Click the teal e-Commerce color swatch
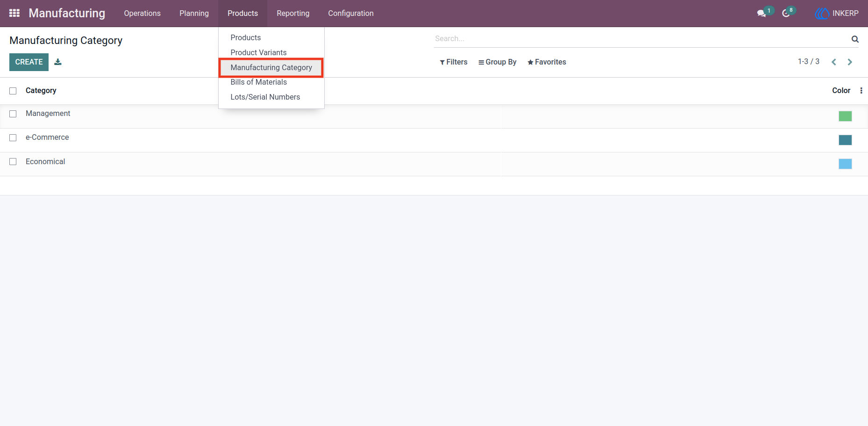The width and height of the screenshot is (868, 426). [845, 140]
